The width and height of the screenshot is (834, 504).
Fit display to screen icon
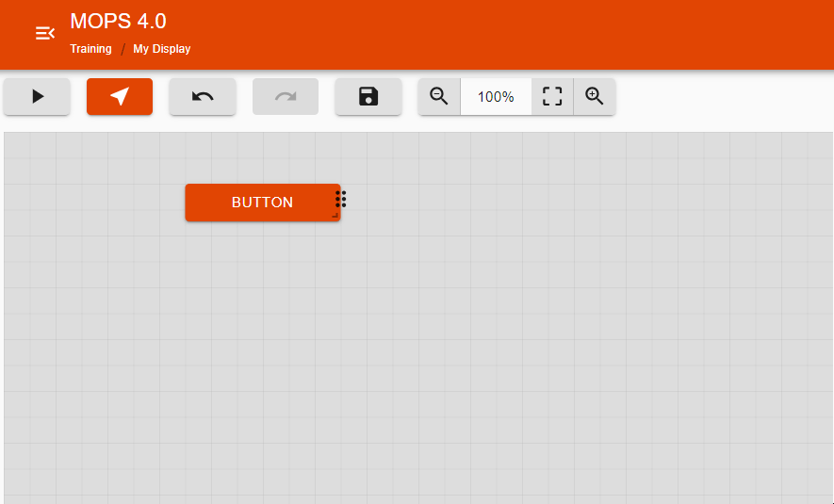tap(552, 96)
